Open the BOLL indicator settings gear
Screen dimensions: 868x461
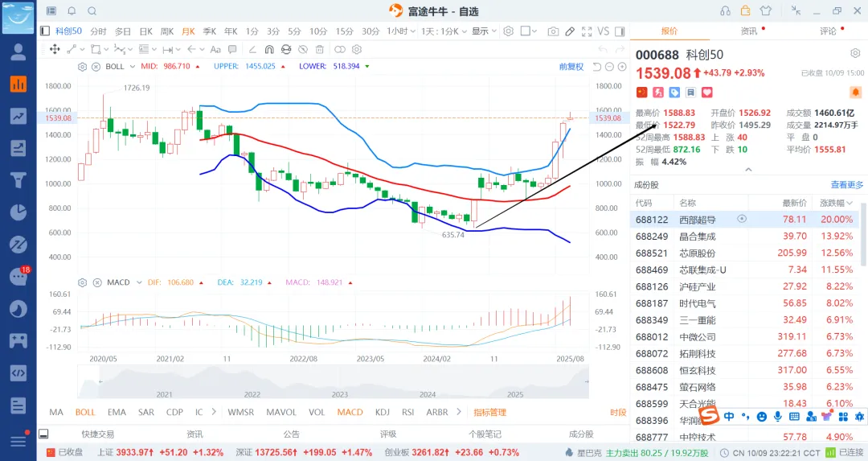coord(82,67)
